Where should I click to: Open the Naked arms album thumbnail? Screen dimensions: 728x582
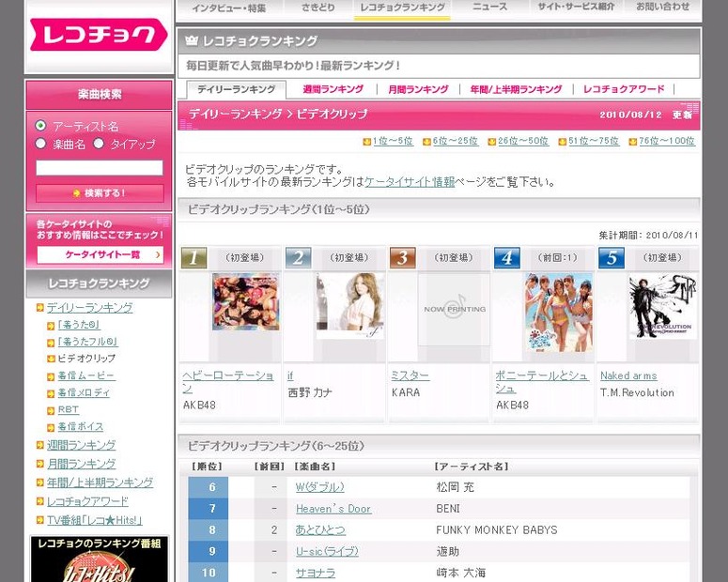[x=663, y=306]
